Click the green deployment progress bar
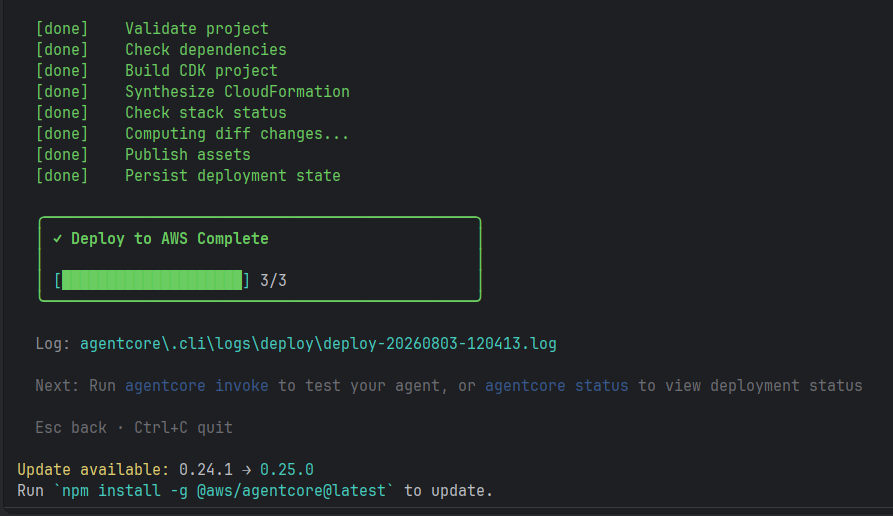Viewport: 893px width, 516px height. [x=151, y=280]
